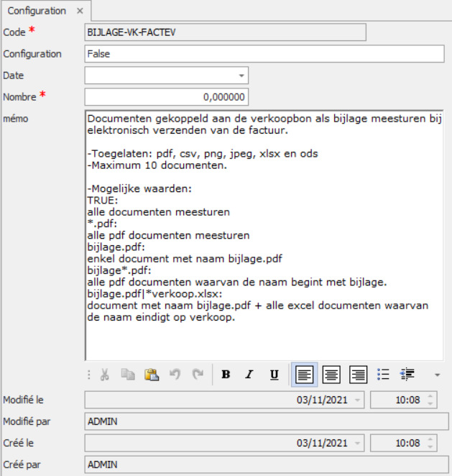Image resolution: width=452 pixels, height=476 pixels.
Task: Click the 'mémo' field label
Action: pos(16,119)
